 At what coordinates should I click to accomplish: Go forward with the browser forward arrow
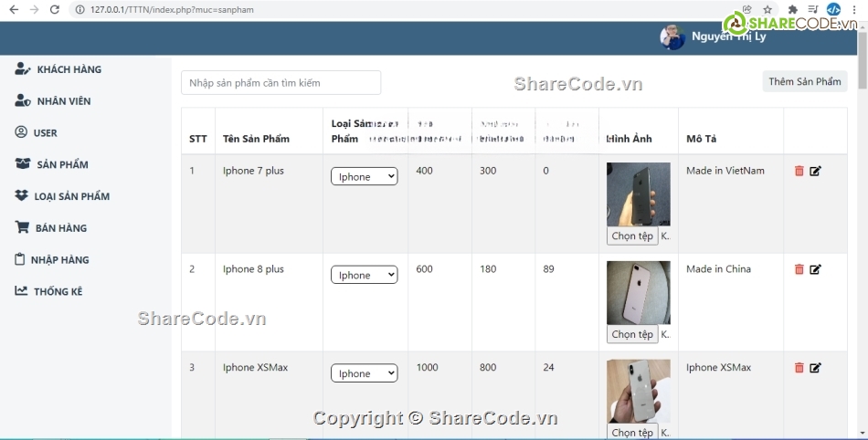35,9
